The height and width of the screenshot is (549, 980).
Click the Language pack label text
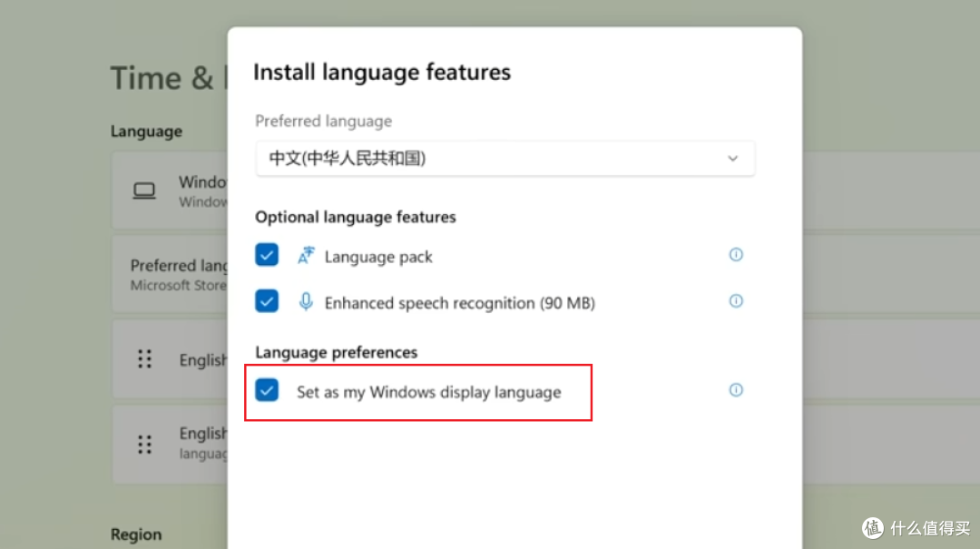378,257
